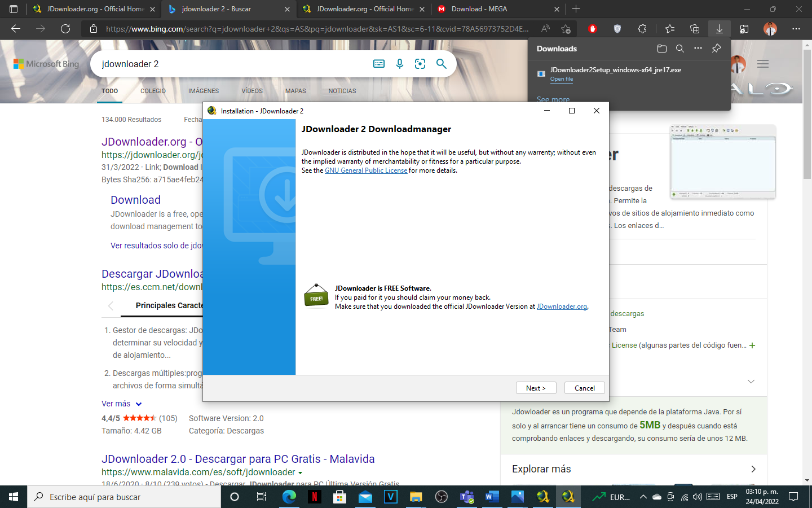Click Bing search address bar URL
Image resolution: width=812 pixels, height=508 pixels.
317,29
